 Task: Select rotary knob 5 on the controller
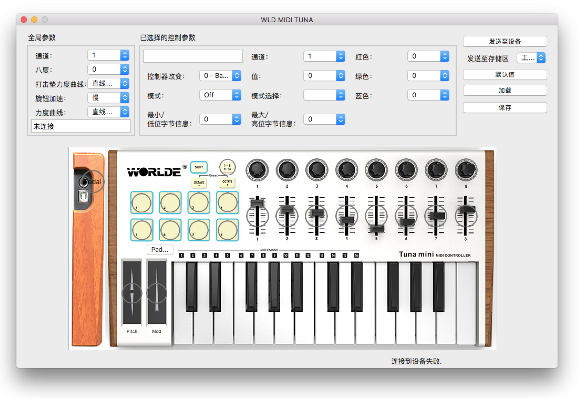(376, 170)
